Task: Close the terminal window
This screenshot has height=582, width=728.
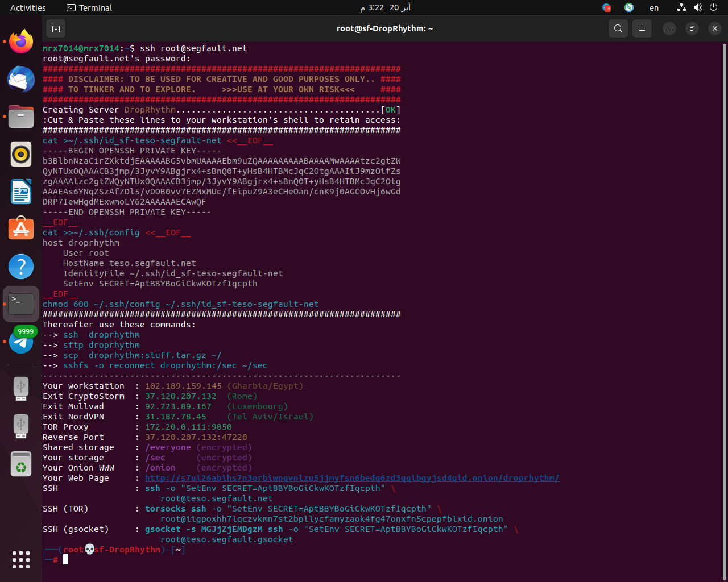Action: tap(715, 28)
